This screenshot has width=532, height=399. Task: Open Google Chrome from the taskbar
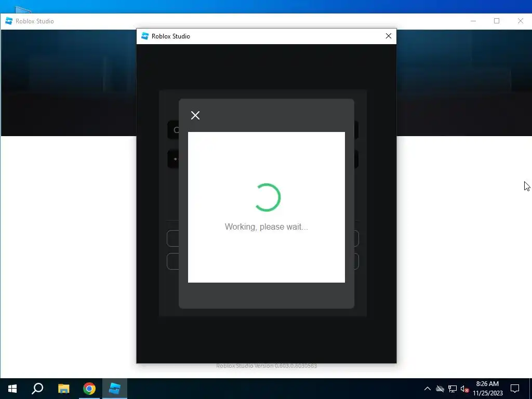(x=89, y=389)
